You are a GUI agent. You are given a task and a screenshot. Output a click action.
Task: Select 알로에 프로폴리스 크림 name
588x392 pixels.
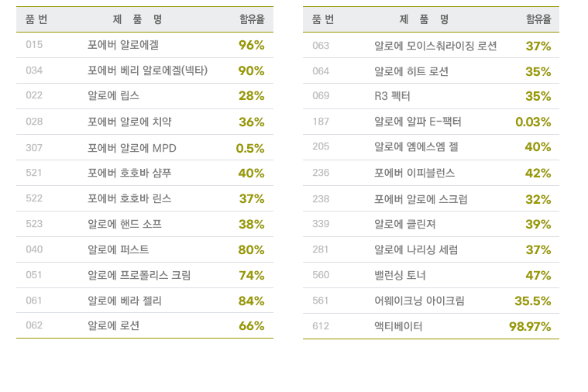click(139, 275)
